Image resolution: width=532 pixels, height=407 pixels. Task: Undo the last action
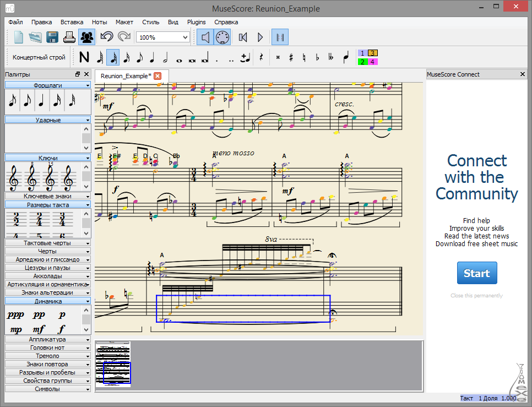tap(107, 37)
